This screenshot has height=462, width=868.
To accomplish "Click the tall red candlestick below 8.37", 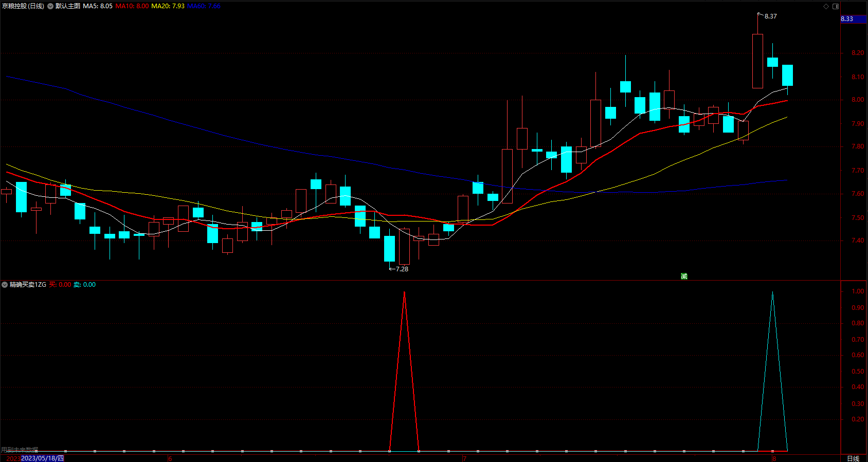I will pyautogui.click(x=757, y=61).
